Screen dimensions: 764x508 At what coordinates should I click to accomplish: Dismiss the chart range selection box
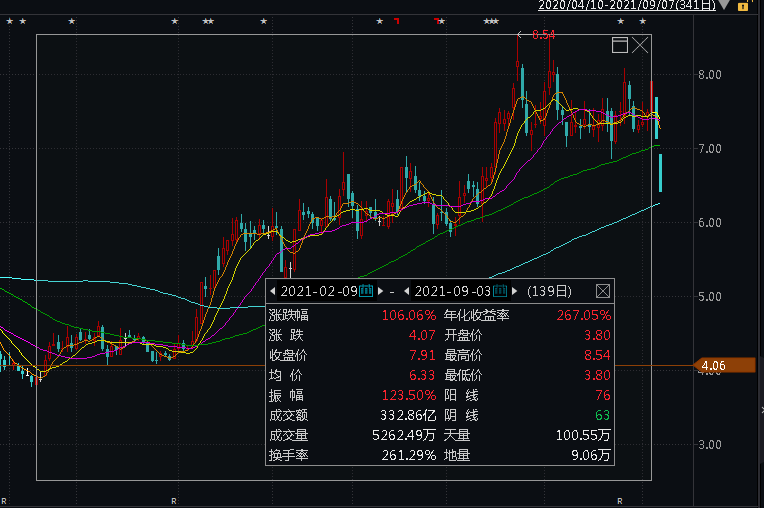pos(640,45)
